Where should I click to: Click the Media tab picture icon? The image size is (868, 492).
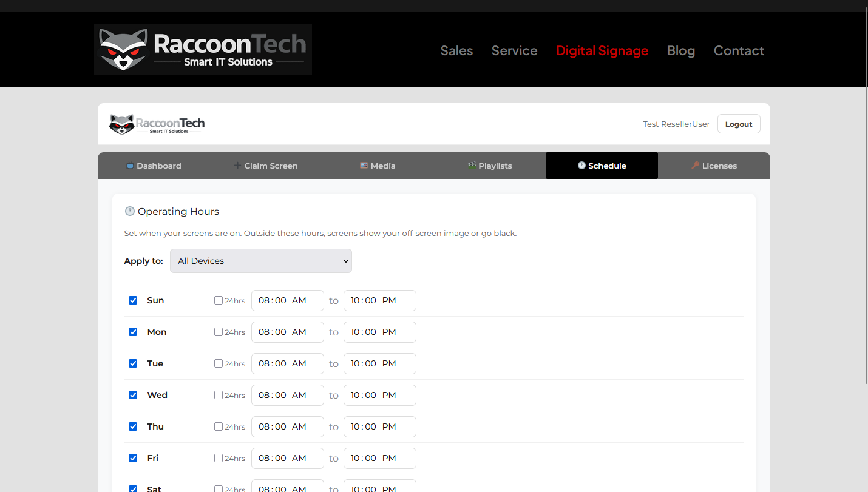click(x=364, y=166)
